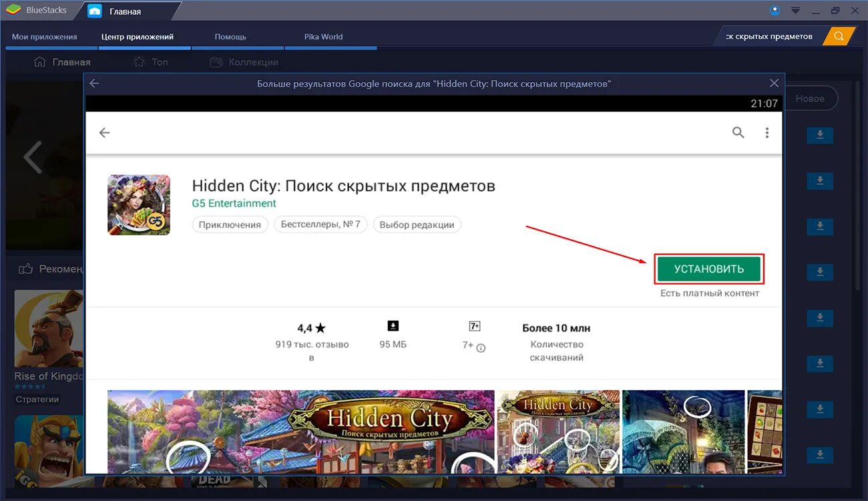Click the Есть платный контент note
Screen dimensions: 868x501
pos(710,293)
